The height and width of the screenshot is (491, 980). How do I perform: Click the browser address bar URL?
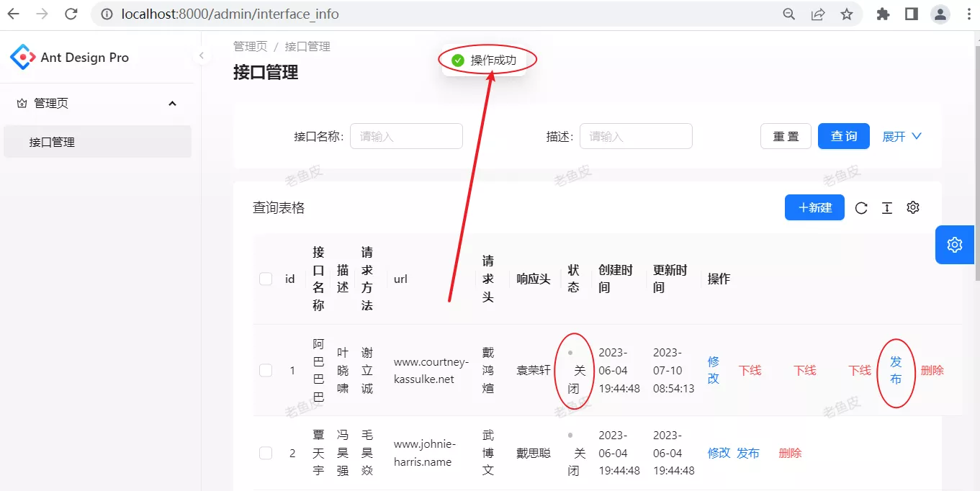[x=230, y=14]
